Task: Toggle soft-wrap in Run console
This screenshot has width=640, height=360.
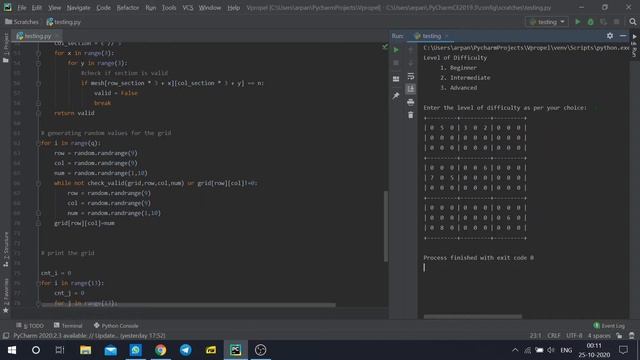Action: tap(411, 76)
